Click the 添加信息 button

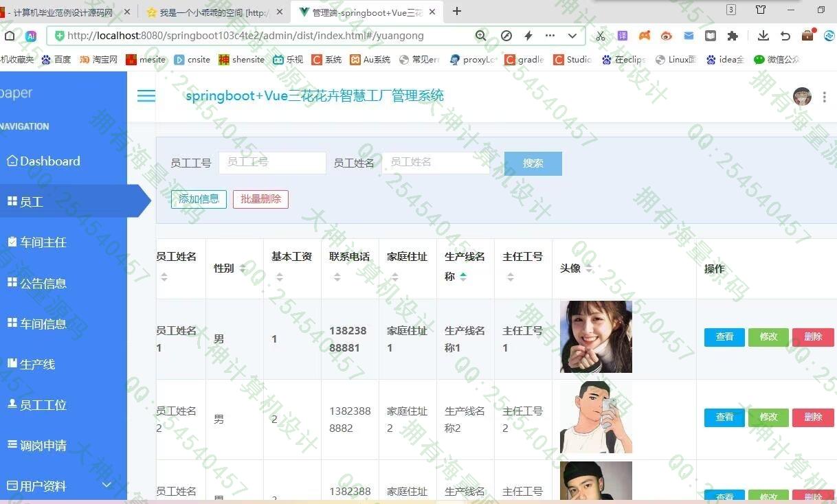pos(199,199)
